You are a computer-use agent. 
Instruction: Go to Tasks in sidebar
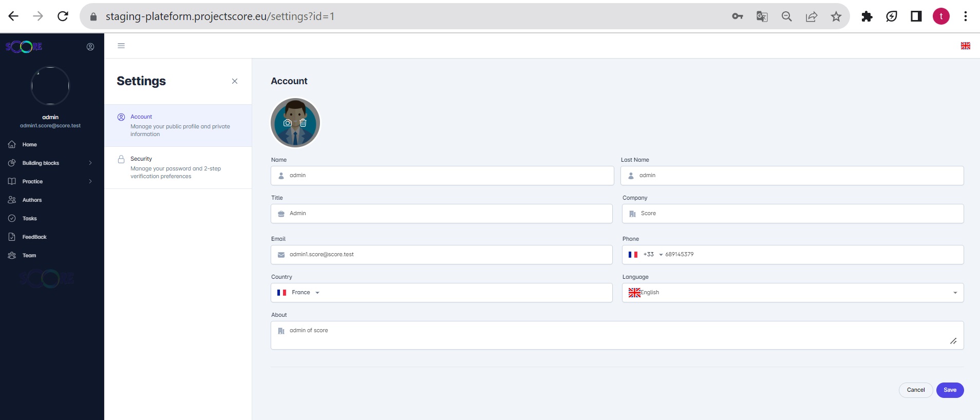[29, 219]
